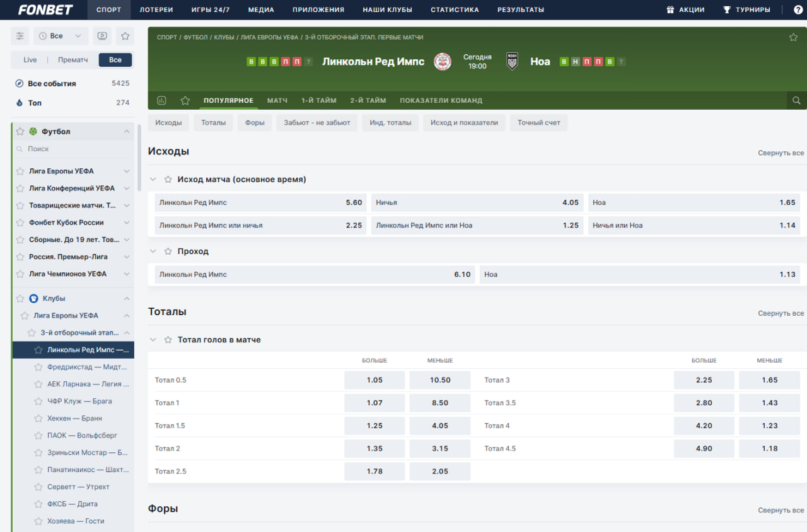Open the filter settings sliders icon
The width and height of the screenshot is (807, 532).
20,36
